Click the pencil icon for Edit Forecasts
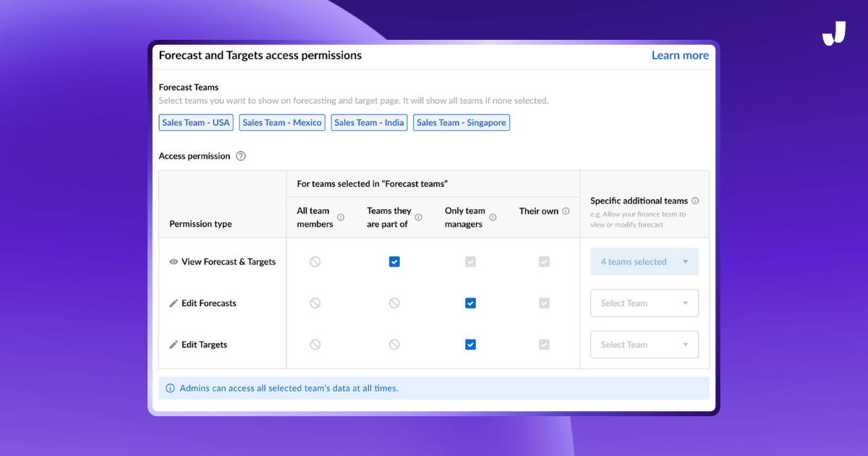868x456 pixels. [174, 303]
